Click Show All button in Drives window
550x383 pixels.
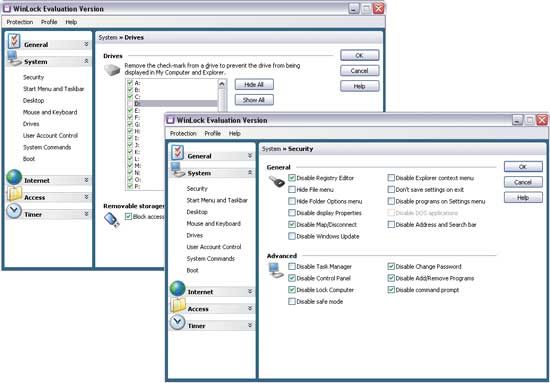[254, 100]
